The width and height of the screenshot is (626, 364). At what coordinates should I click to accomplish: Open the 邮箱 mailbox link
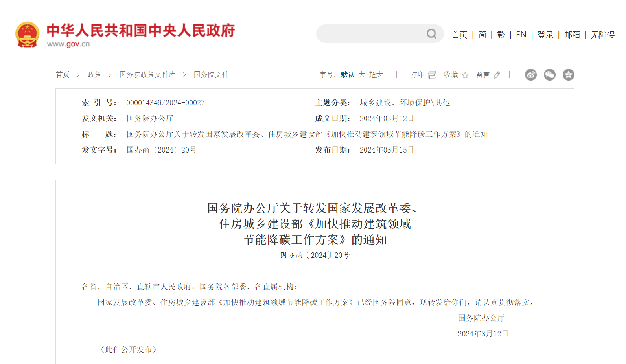pos(572,35)
